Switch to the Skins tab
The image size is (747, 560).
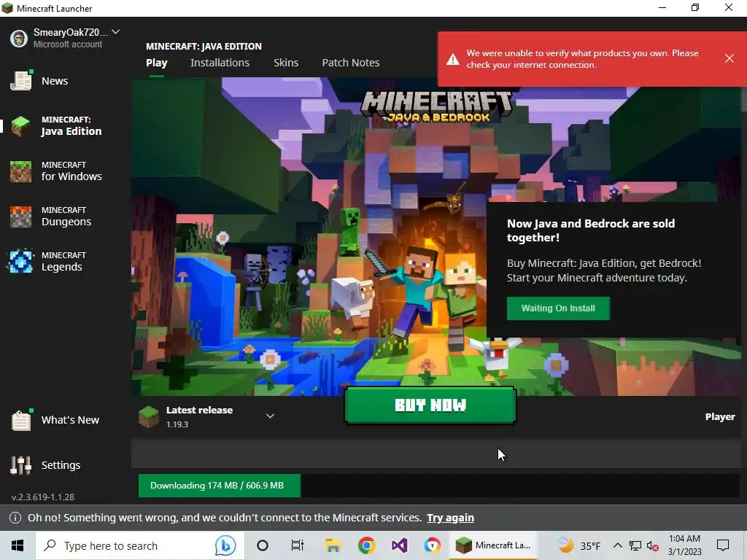click(286, 63)
